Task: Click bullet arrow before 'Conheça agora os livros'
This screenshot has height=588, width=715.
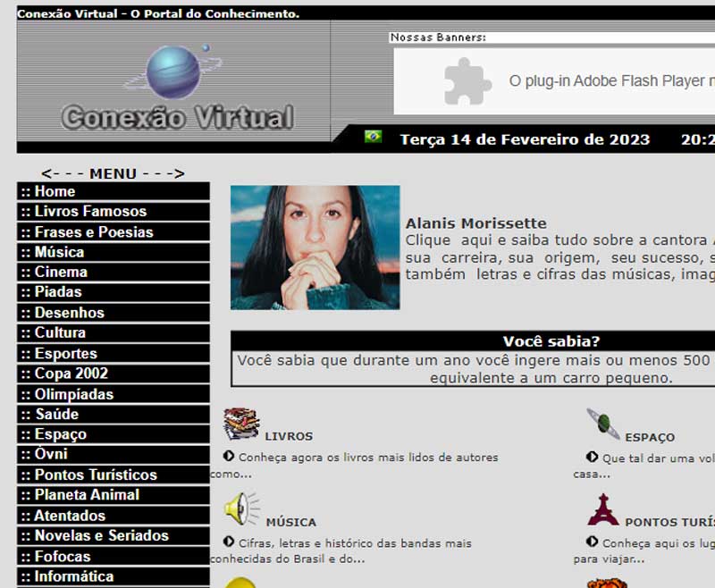Action: [x=229, y=456]
